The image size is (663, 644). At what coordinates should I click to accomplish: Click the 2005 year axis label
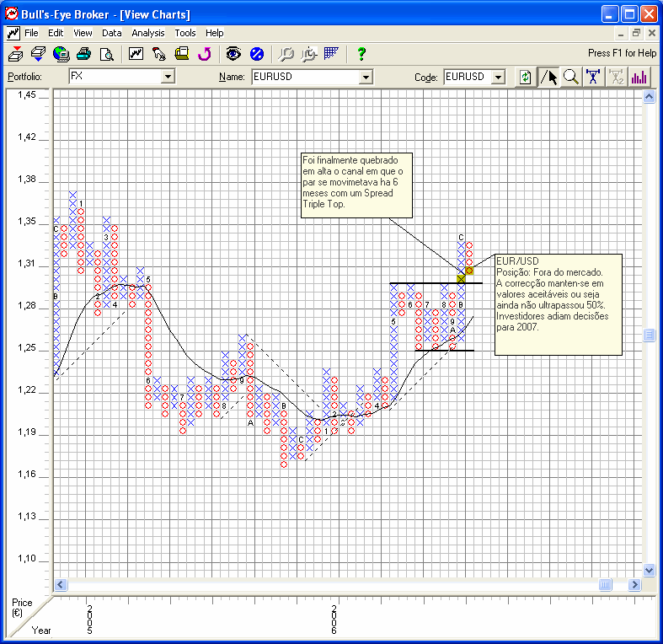[89, 620]
